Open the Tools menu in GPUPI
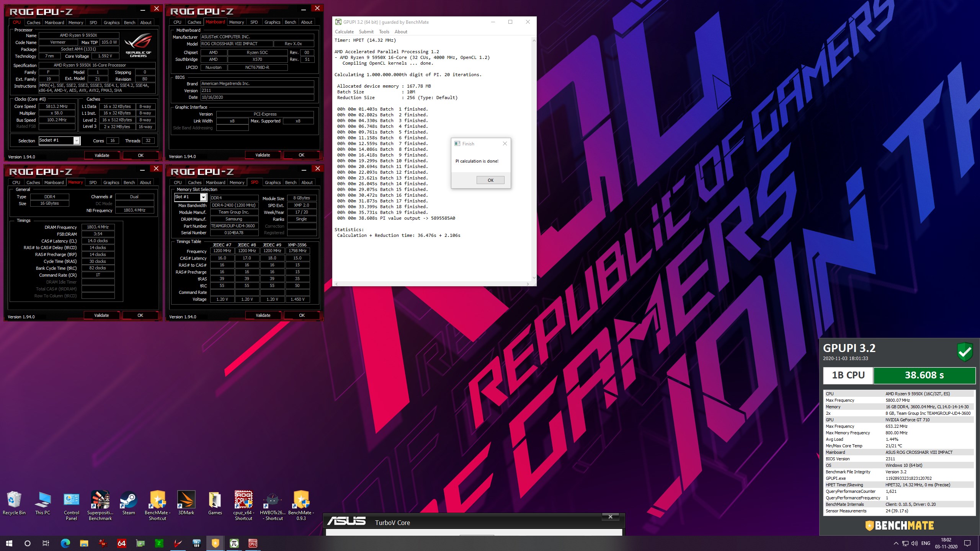Image resolution: width=980 pixels, height=551 pixels. pyautogui.click(x=384, y=32)
